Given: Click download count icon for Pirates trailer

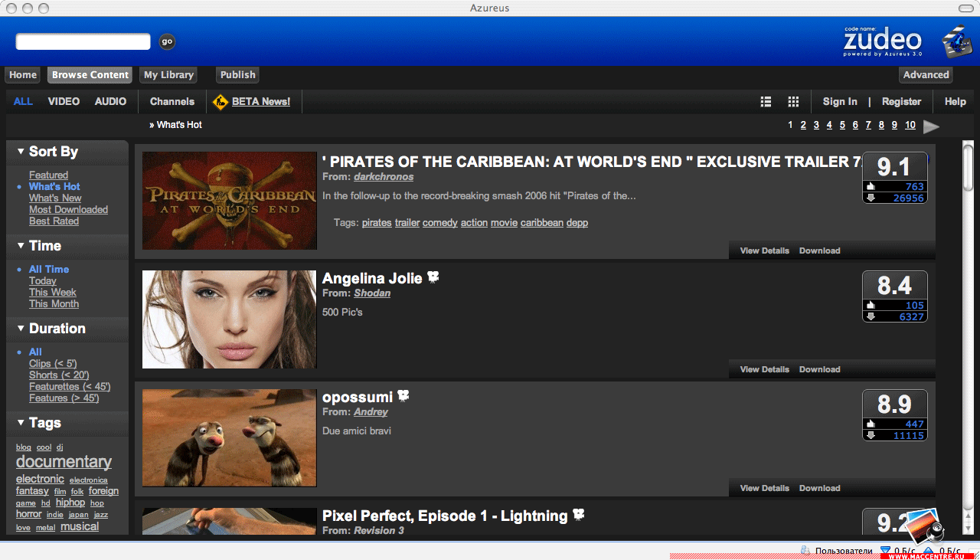Looking at the screenshot, I should pos(871,198).
